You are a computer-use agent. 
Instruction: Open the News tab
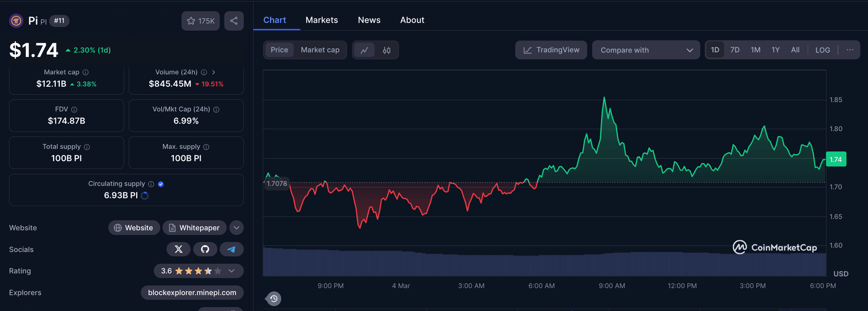tap(369, 20)
